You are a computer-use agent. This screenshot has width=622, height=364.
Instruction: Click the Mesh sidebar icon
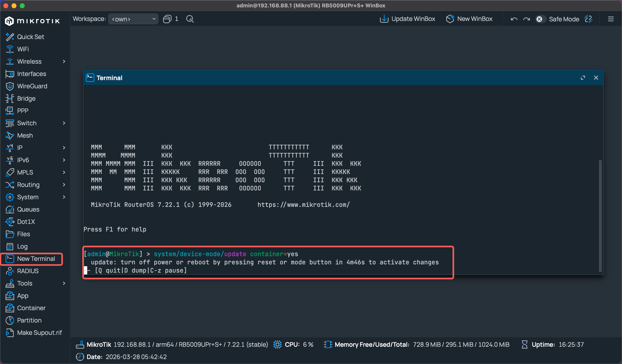point(10,135)
